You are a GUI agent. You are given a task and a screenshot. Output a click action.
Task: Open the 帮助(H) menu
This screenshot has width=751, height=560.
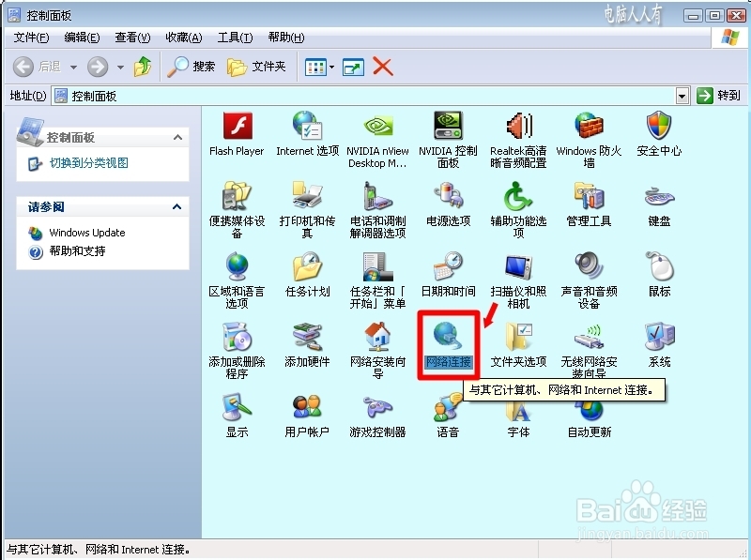pos(286,38)
